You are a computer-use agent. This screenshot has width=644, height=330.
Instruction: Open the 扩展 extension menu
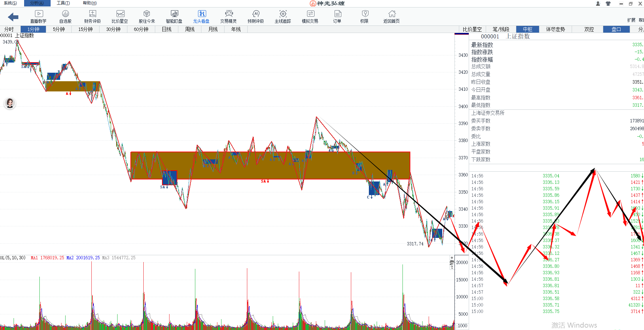pos(631,20)
